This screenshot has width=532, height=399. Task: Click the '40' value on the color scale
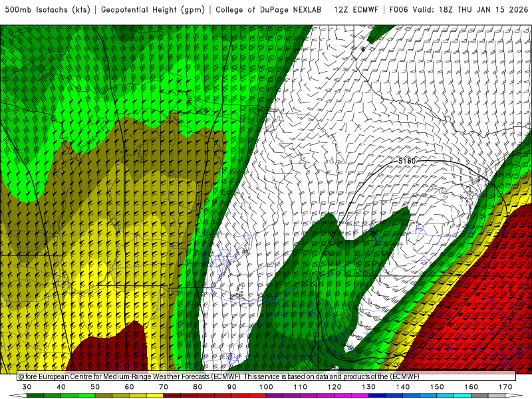point(61,387)
